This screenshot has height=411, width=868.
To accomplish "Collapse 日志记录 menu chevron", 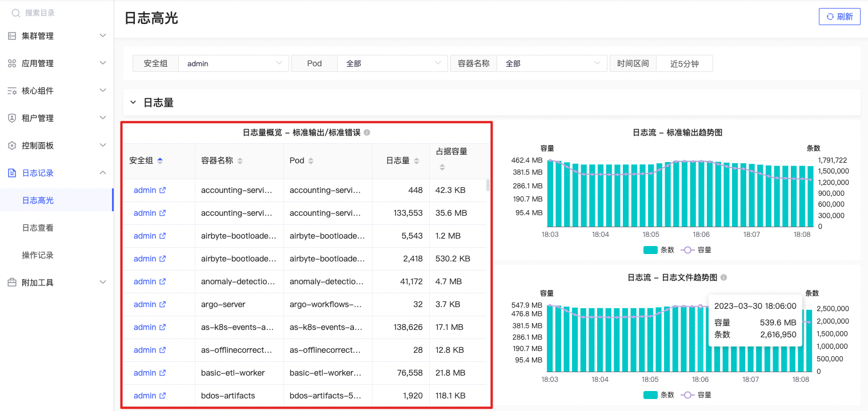I will [x=103, y=173].
